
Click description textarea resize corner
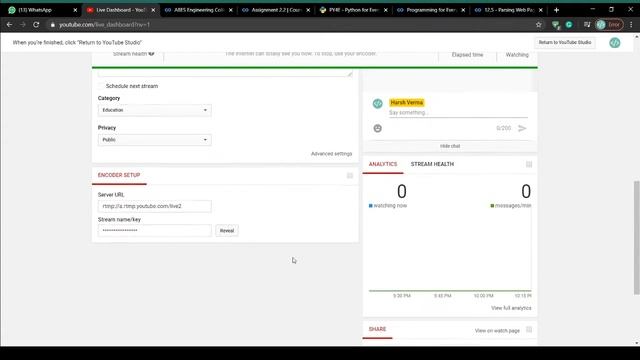[x=350, y=74]
